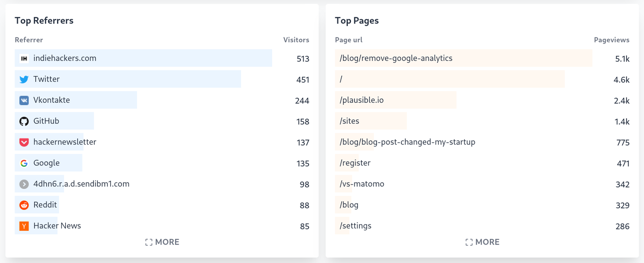
Task: Click the Pageviews column header
Action: (611, 39)
